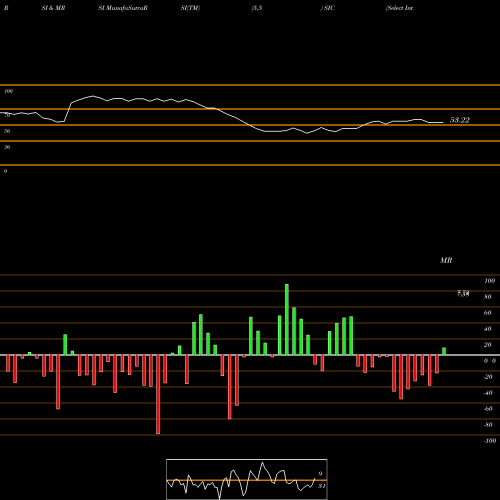The height and width of the screenshot is (500, 500).
Task: Click the 20 label on the MR axis
Action: (x=487, y=345)
